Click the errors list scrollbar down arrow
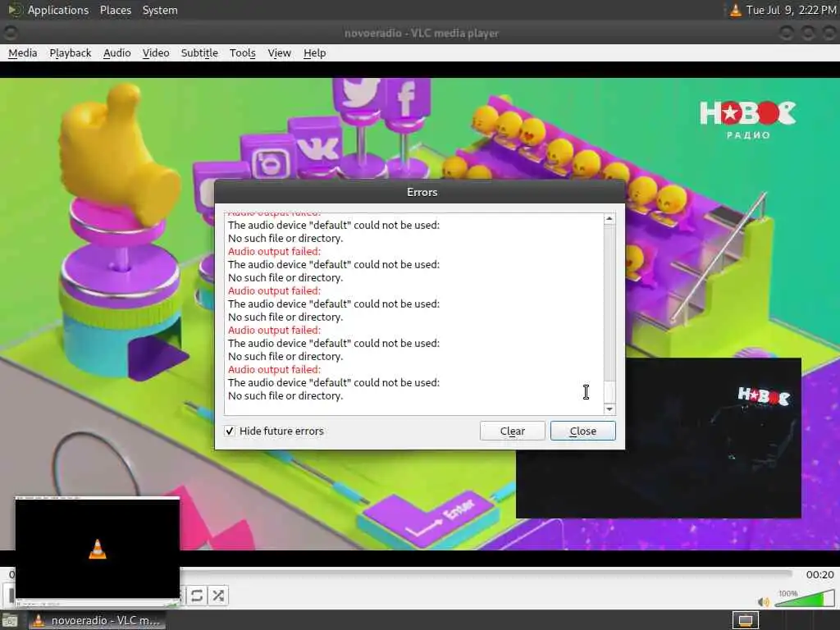 coord(609,409)
